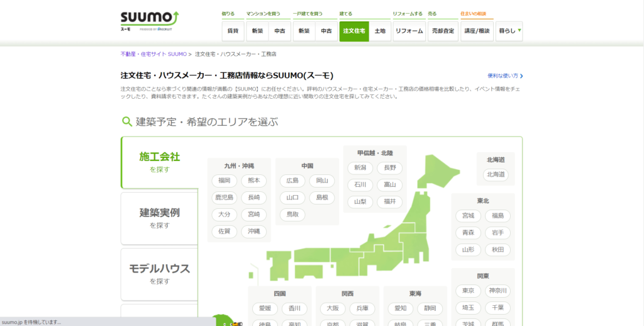Click 福島 in the 東北 region

[498, 216]
